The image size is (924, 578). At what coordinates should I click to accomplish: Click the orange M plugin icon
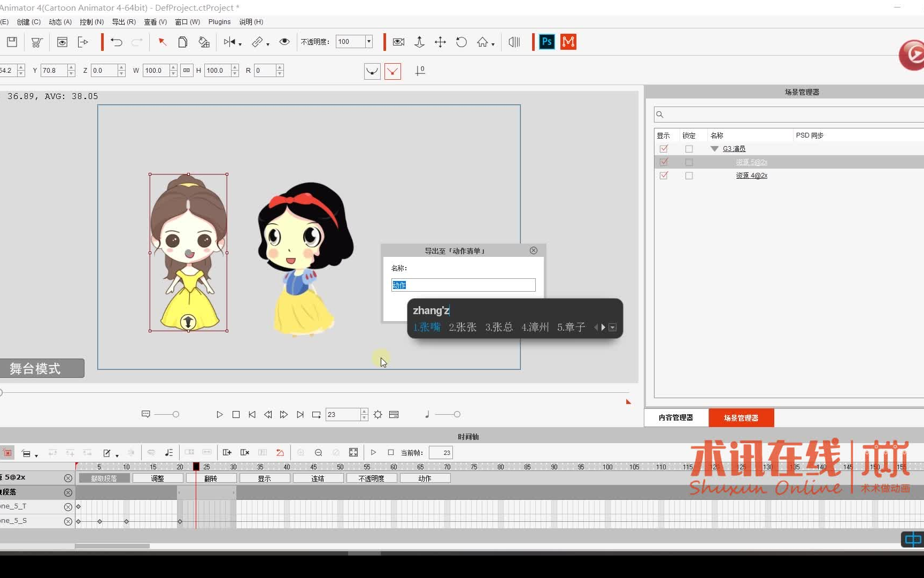pos(568,42)
